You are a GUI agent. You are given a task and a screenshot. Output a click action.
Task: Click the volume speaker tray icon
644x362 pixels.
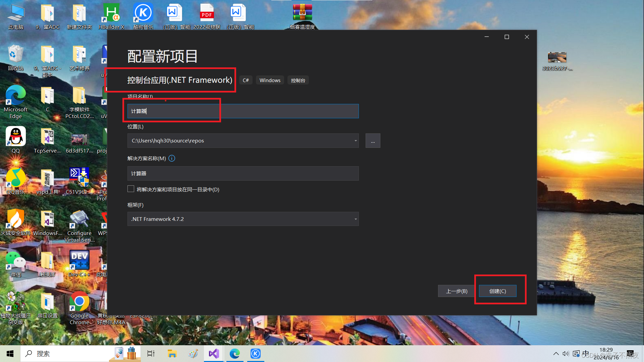(x=566, y=354)
